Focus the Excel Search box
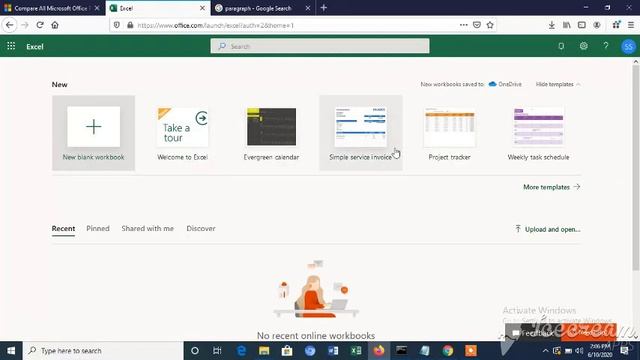 pyautogui.click(x=320, y=46)
